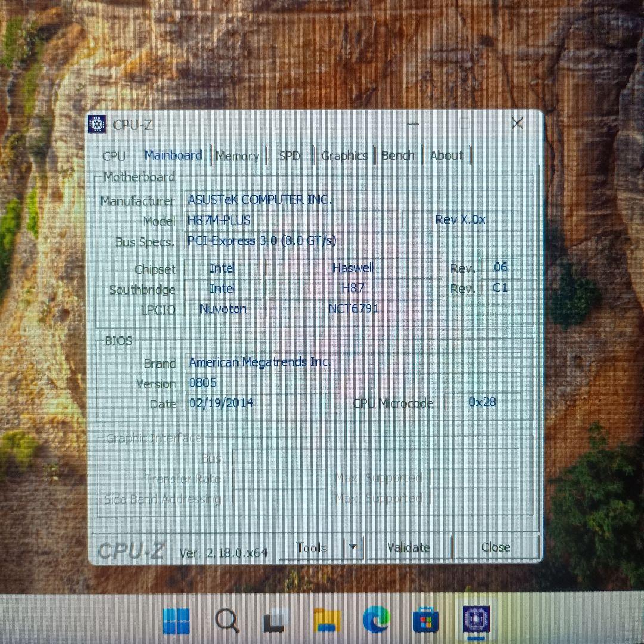Open the CPU tab

(114, 156)
